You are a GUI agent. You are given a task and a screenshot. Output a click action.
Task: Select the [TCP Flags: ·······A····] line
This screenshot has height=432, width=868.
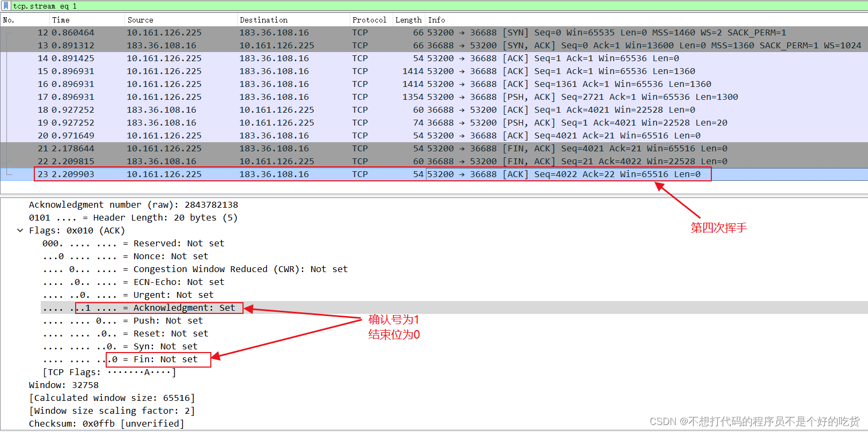pyautogui.click(x=109, y=372)
